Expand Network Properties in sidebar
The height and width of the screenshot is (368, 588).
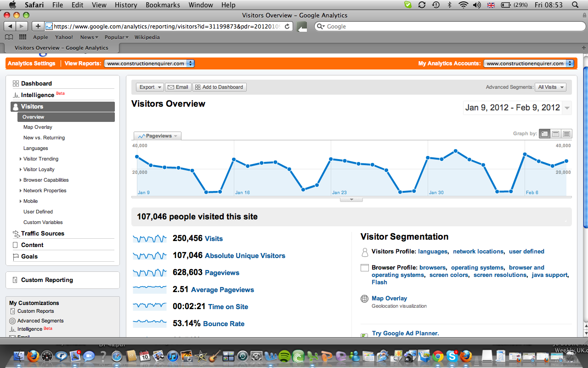[21, 191]
